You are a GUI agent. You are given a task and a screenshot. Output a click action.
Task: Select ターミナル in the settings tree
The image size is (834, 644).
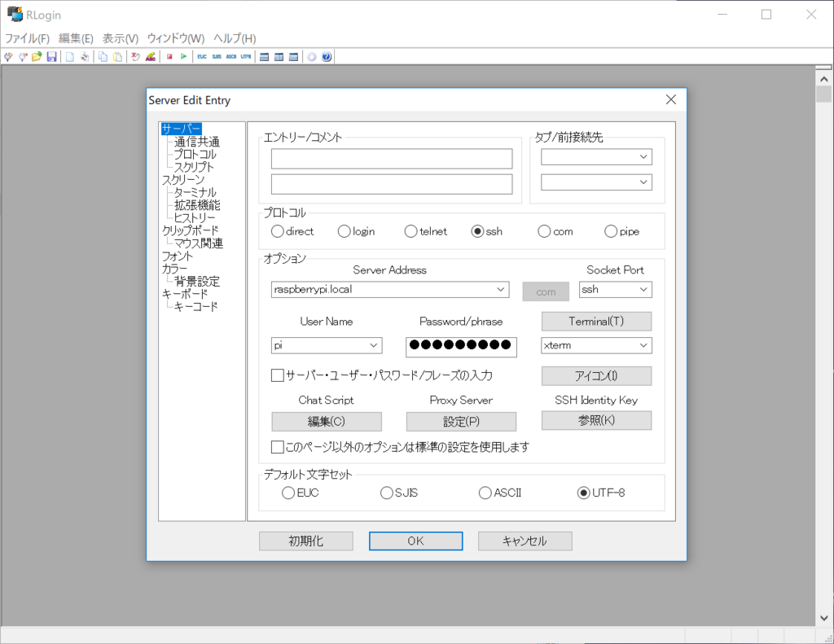pyautogui.click(x=195, y=192)
